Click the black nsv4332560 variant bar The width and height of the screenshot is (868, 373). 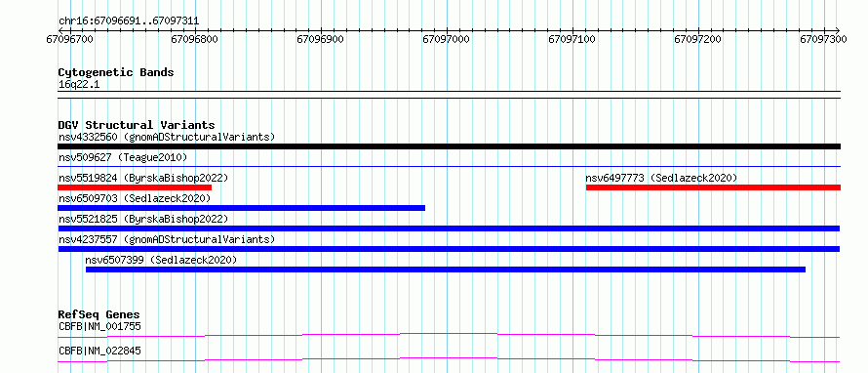[449, 146]
